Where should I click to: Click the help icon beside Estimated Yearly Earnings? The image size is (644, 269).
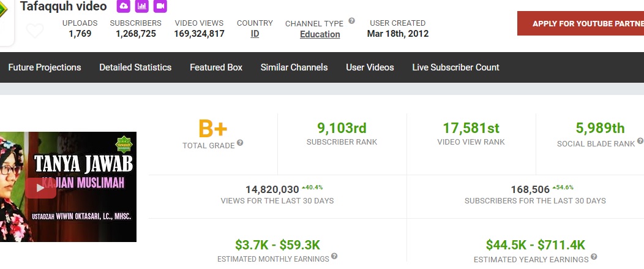(x=594, y=257)
